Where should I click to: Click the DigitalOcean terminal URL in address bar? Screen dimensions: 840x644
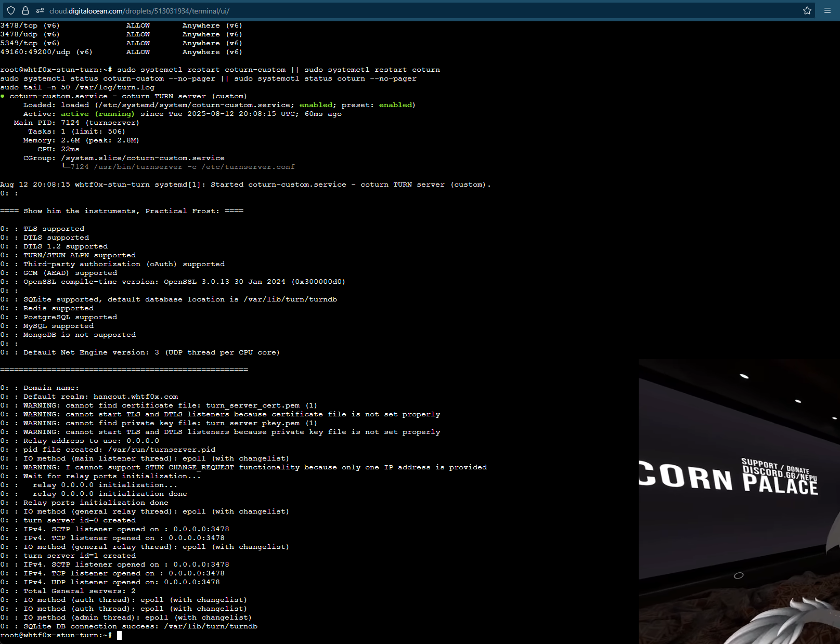[x=139, y=11]
